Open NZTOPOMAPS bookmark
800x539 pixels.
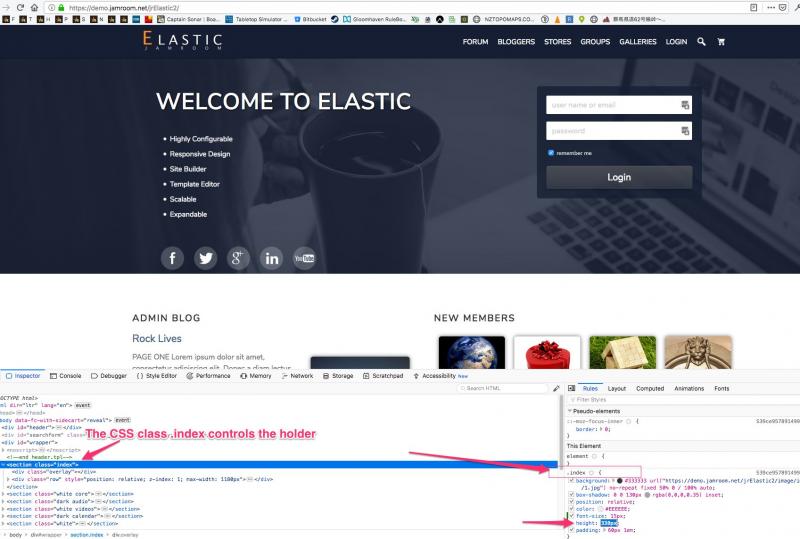(x=504, y=19)
